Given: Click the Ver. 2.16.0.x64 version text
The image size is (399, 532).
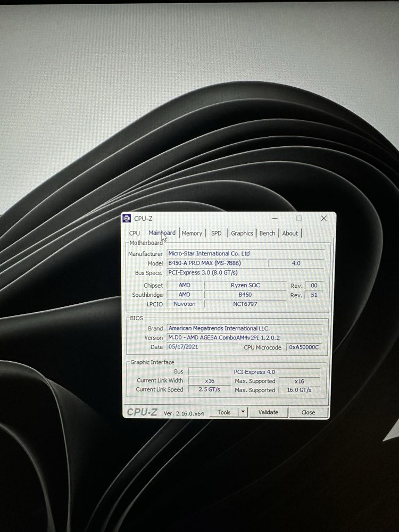Looking at the screenshot, I should pyautogui.click(x=184, y=413).
